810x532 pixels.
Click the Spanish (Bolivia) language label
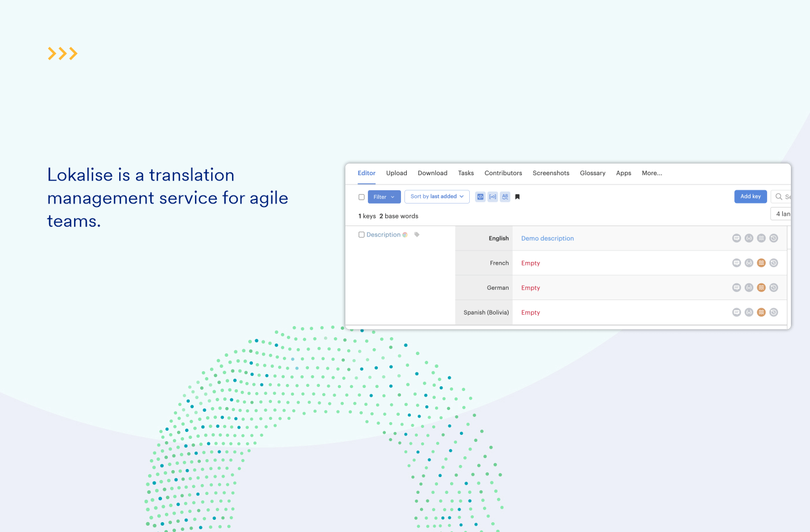pyautogui.click(x=486, y=312)
